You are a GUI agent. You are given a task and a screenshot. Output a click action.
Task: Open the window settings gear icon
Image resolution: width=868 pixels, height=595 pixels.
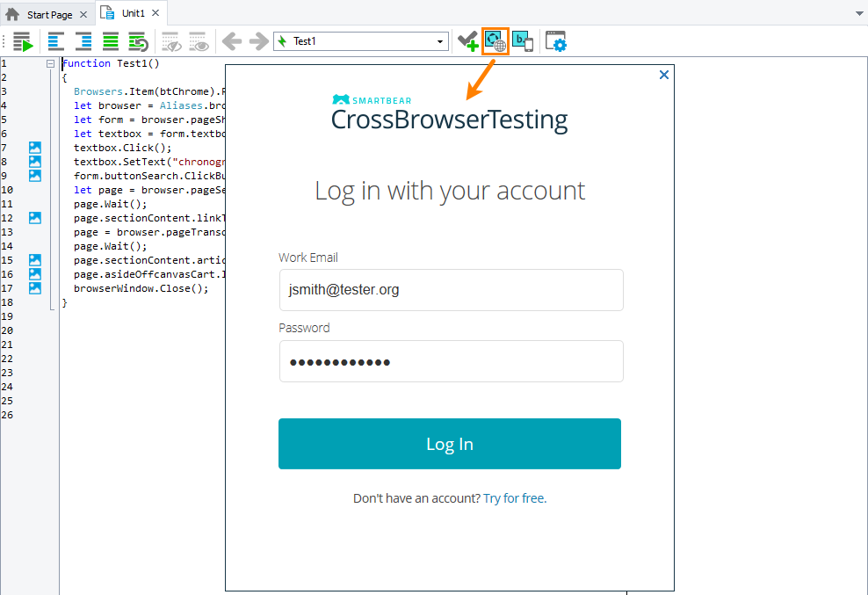point(556,41)
